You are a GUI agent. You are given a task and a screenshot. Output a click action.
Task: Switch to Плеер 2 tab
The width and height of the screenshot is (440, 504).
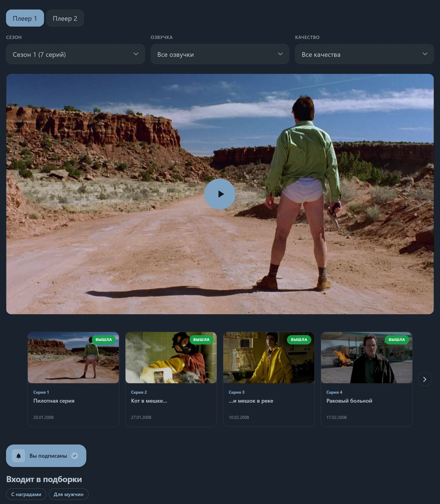65,18
